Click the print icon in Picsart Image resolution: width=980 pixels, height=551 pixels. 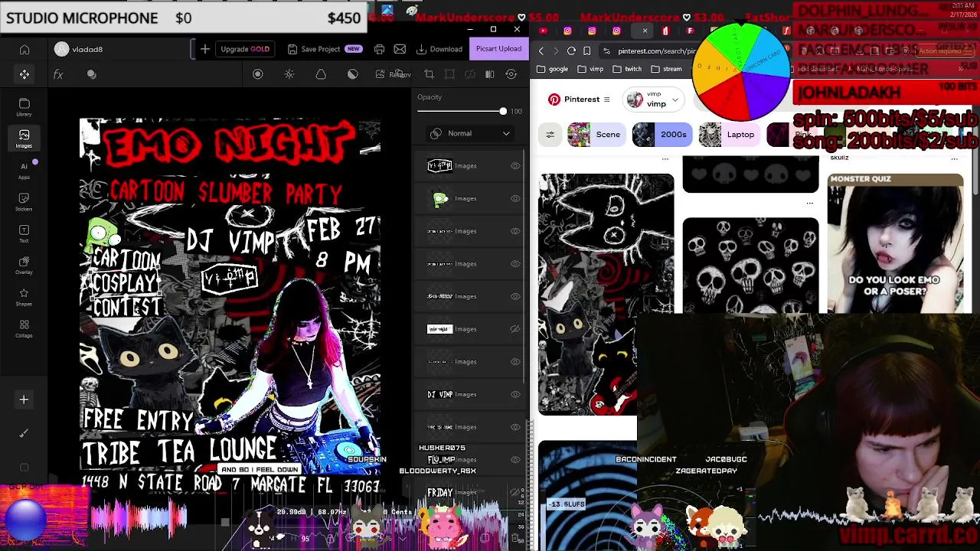point(379,49)
